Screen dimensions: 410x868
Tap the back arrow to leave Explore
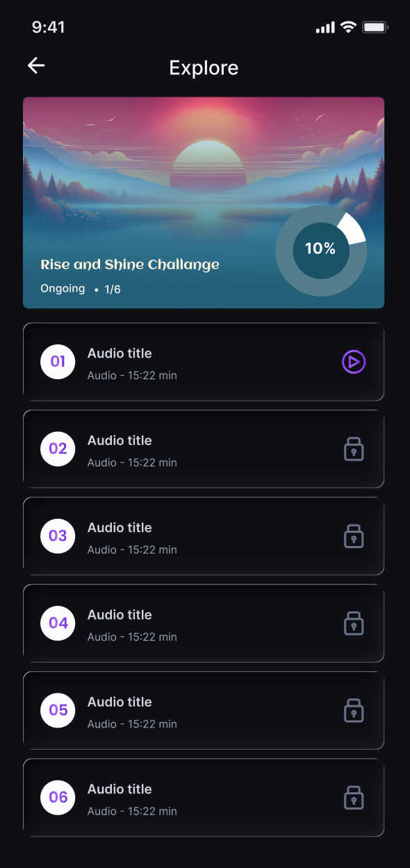35,65
